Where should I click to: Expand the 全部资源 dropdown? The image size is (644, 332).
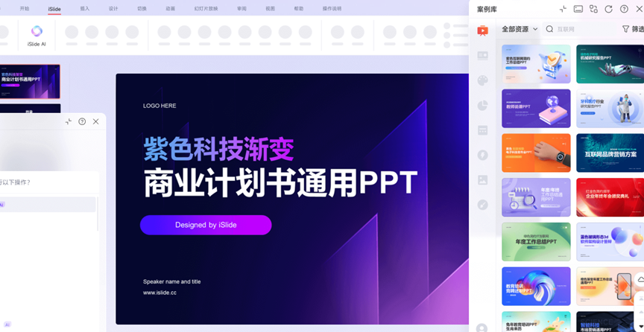click(x=520, y=29)
